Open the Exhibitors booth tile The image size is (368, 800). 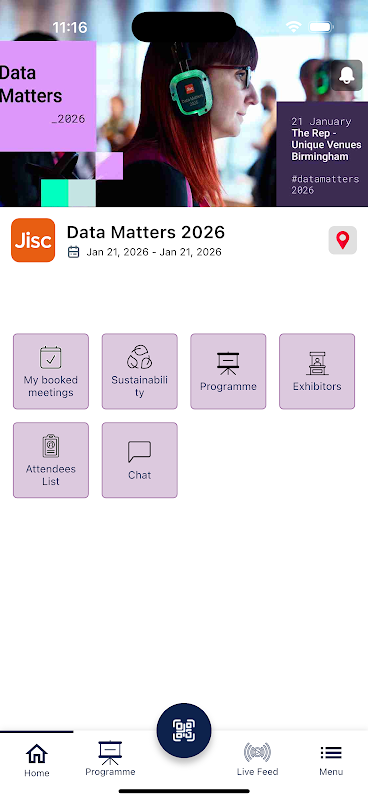[317, 371]
